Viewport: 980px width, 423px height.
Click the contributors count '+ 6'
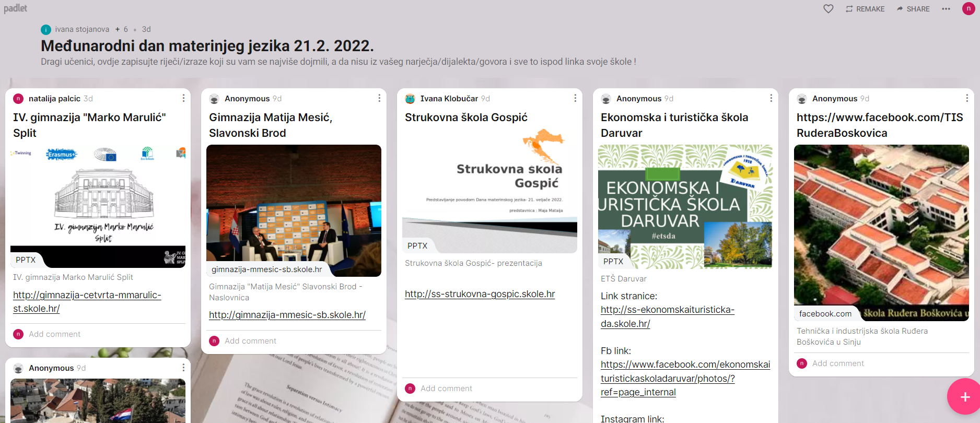click(122, 29)
